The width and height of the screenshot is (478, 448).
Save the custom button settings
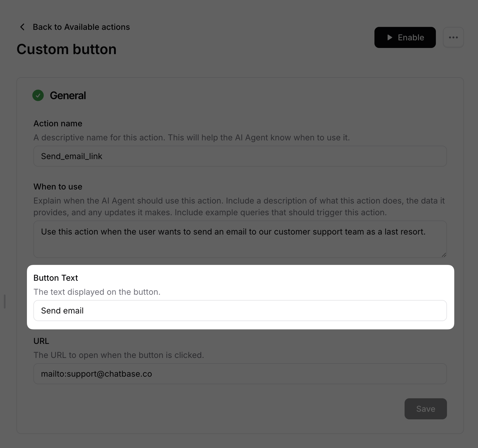coord(425,409)
